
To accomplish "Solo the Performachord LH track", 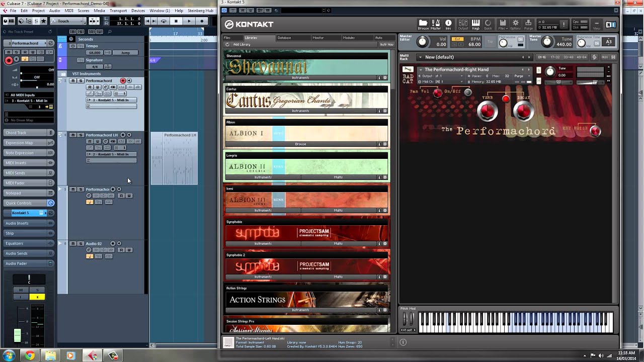I will [x=80, y=135].
